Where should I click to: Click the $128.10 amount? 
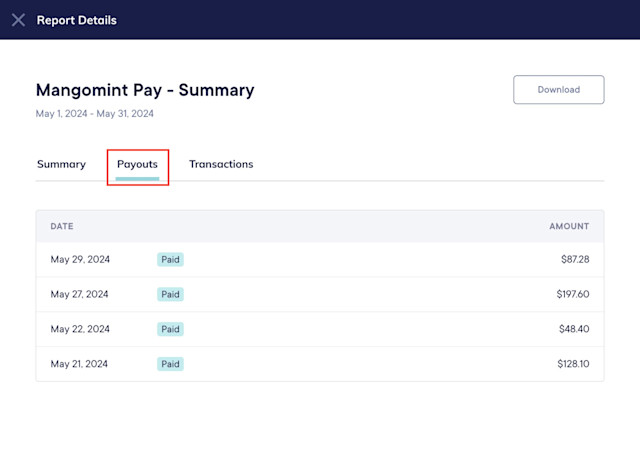573,364
